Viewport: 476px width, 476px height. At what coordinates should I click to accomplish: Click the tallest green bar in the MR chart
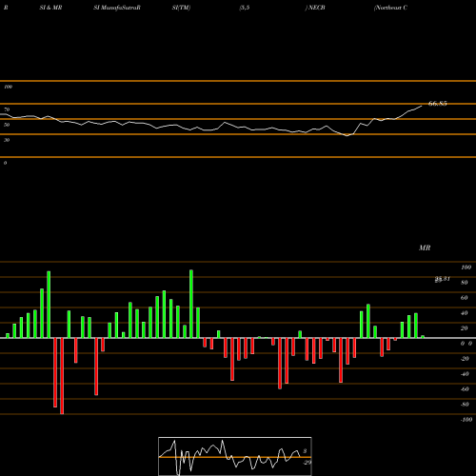[191, 304]
